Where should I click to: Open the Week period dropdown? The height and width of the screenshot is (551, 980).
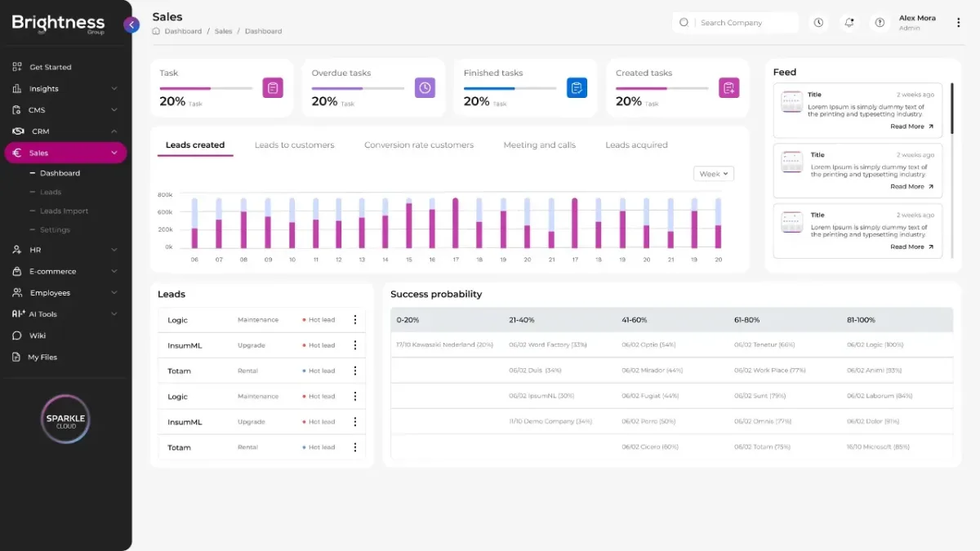click(714, 174)
